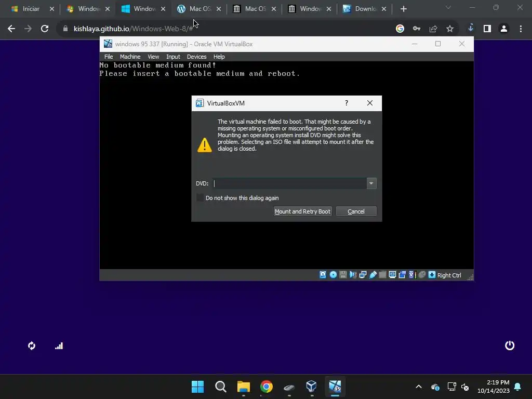
Task: Open the View menu
Action: coord(153,57)
